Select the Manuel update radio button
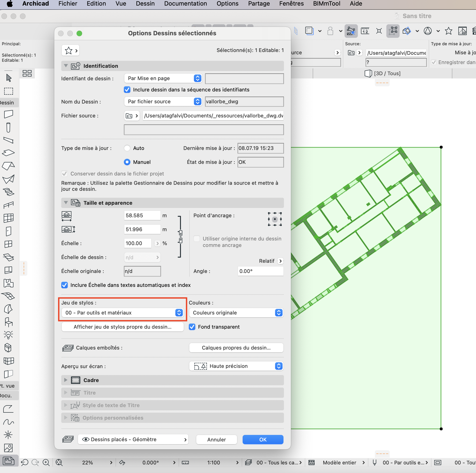The height and width of the screenshot is (473, 476). pyautogui.click(x=127, y=162)
